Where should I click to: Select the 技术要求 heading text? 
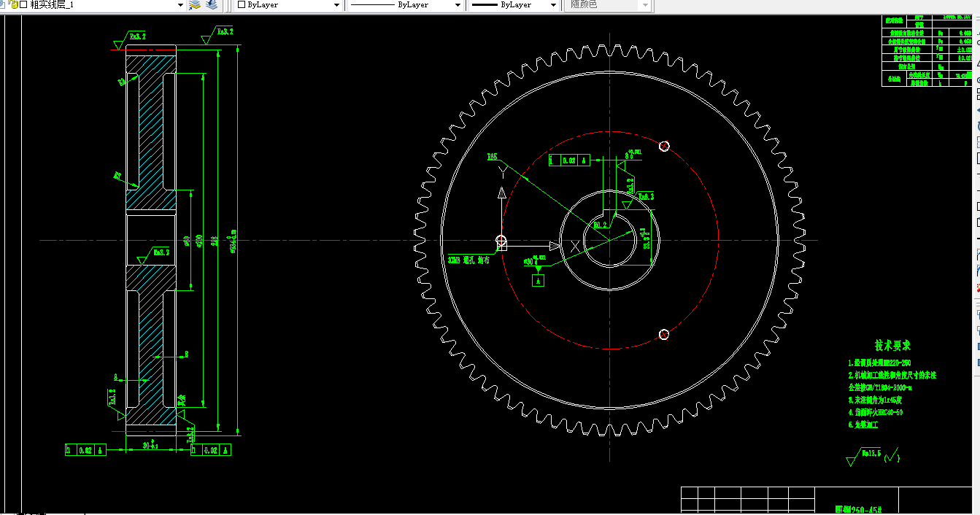point(892,346)
